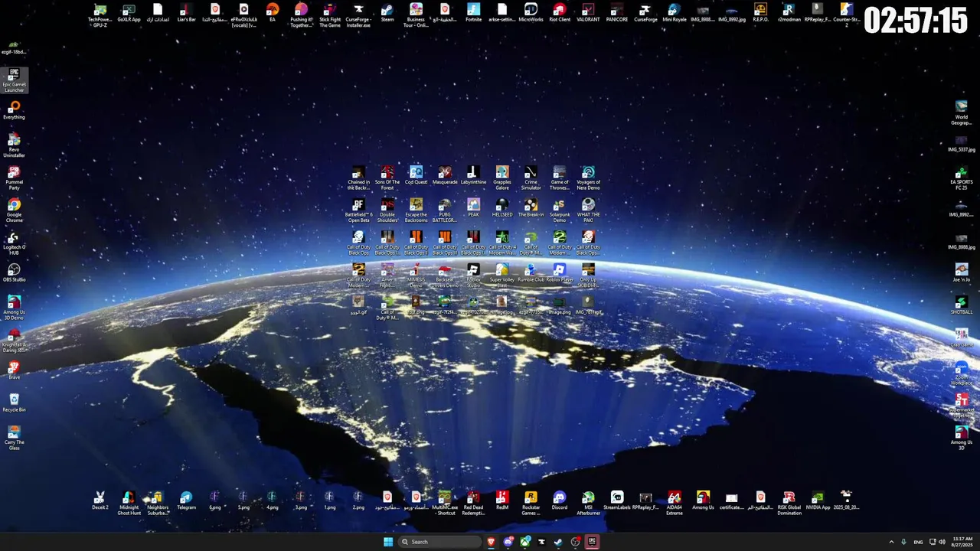Open Battlefield 6 Open Beta shortcut
Viewport: 980px width, 551px height.
pyautogui.click(x=358, y=210)
